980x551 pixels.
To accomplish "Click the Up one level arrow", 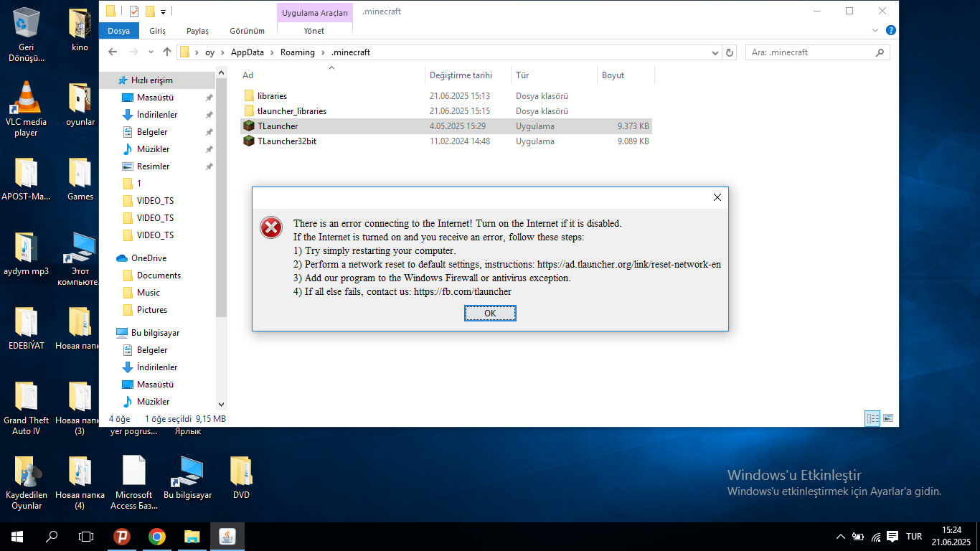I will click(167, 52).
